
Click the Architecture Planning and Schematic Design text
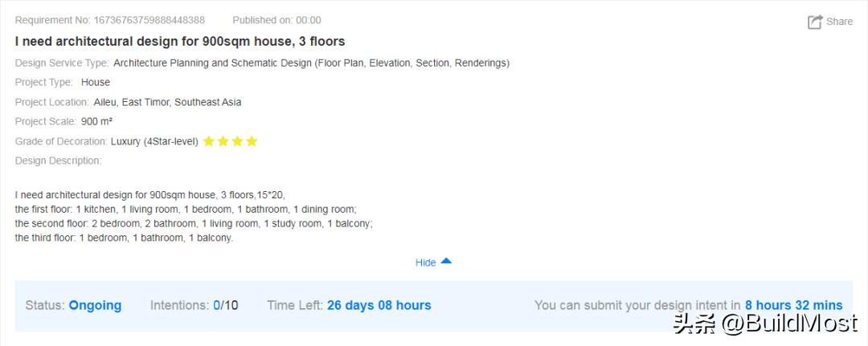[x=311, y=63]
